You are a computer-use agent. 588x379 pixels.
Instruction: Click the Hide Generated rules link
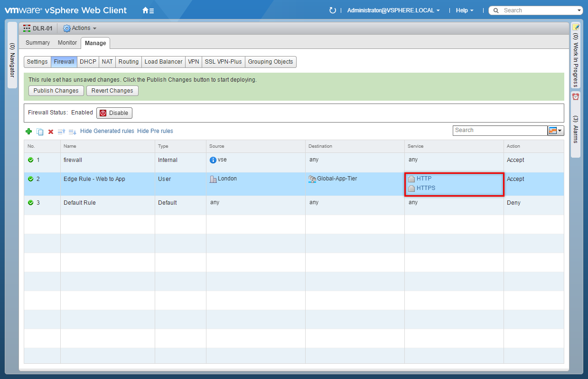coord(107,131)
